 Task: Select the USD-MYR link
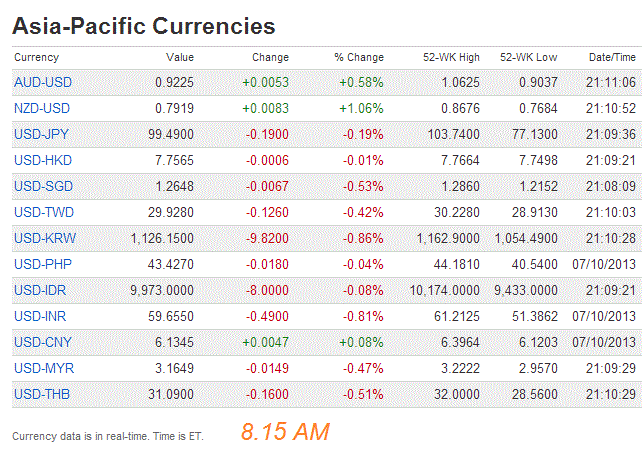[x=43, y=368]
